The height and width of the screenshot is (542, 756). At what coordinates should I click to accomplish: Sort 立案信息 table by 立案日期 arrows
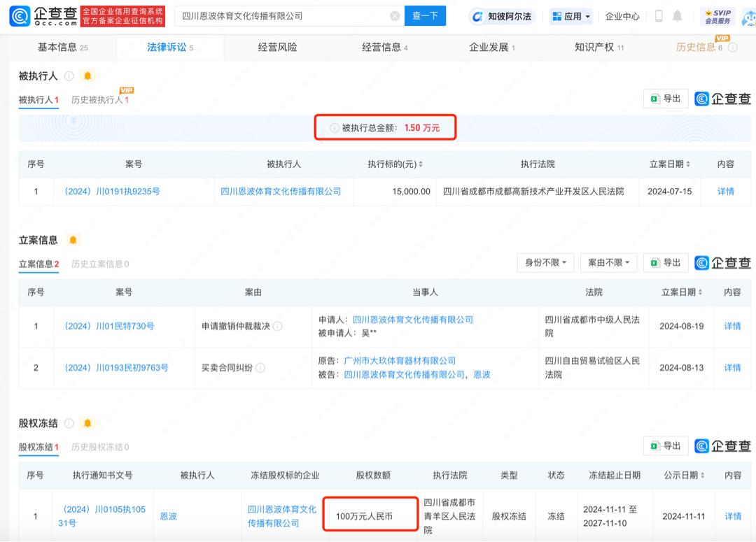pos(700,292)
